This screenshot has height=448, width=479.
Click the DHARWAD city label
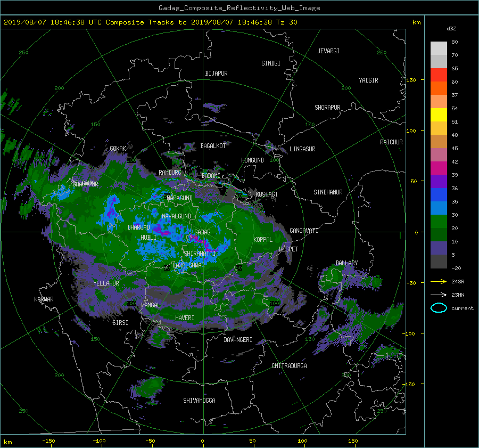click(x=138, y=227)
